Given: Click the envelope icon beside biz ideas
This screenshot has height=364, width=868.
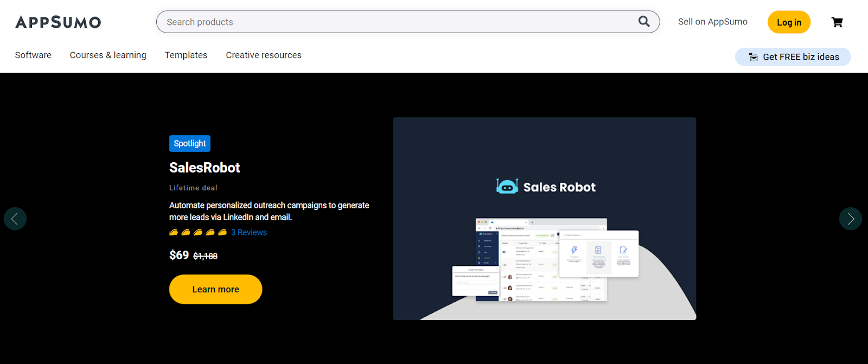Looking at the screenshot, I should [753, 57].
